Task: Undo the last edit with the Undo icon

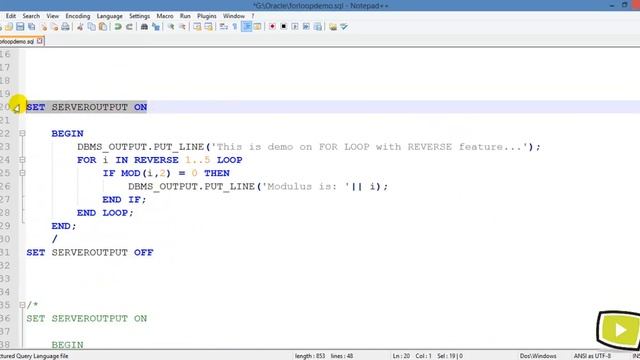Action: [x=118, y=27]
